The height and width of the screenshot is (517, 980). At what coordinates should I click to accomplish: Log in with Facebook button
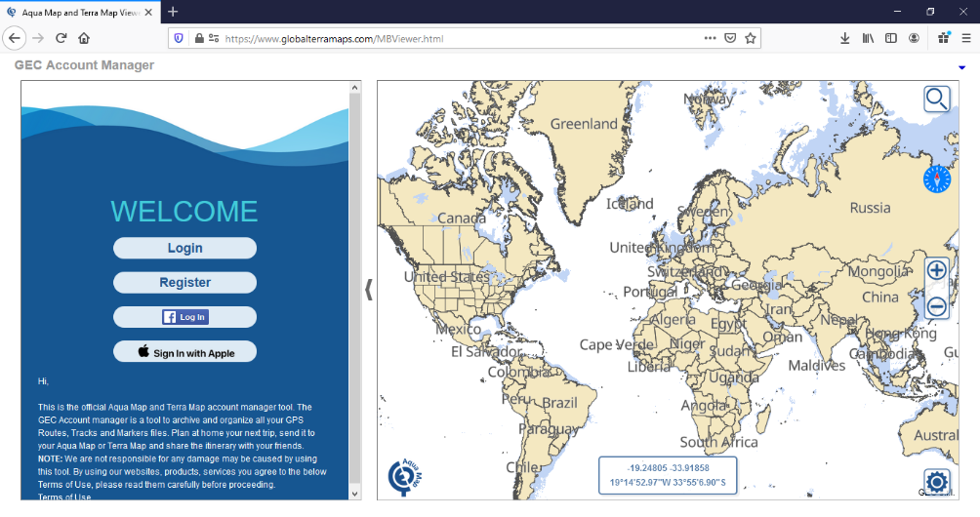pos(185,317)
